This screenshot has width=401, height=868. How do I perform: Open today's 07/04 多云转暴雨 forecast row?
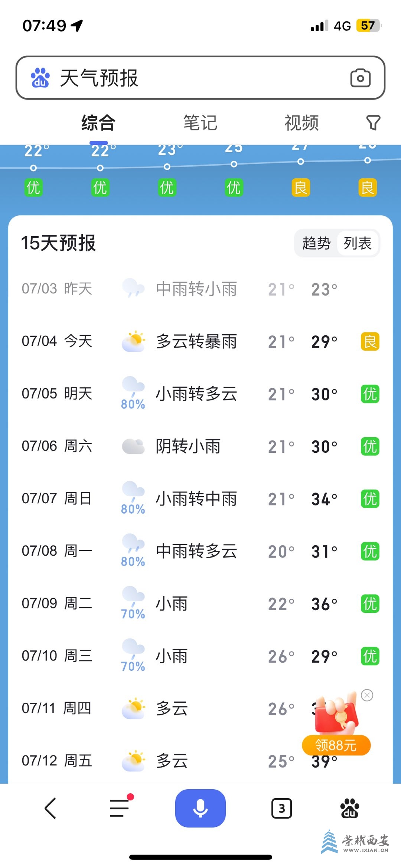point(200,341)
